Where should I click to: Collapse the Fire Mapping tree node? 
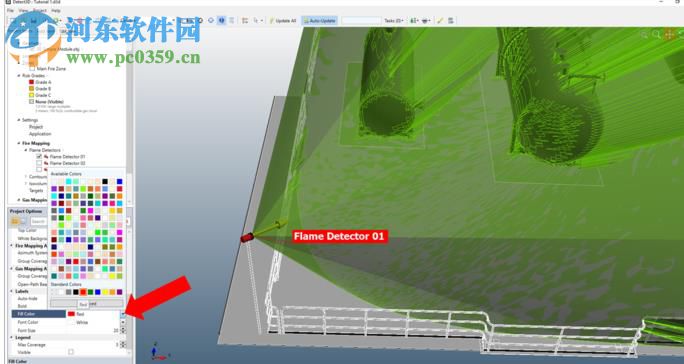tap(19, 143)
